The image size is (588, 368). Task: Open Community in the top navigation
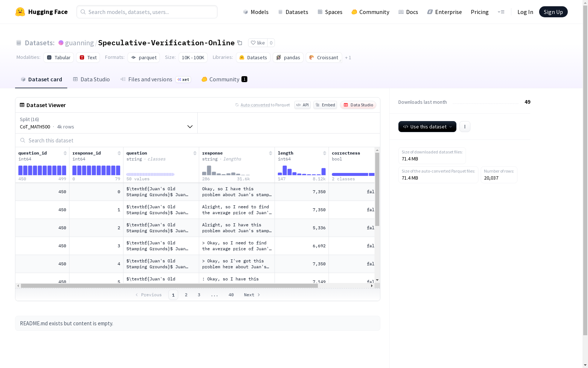(370, 12)
